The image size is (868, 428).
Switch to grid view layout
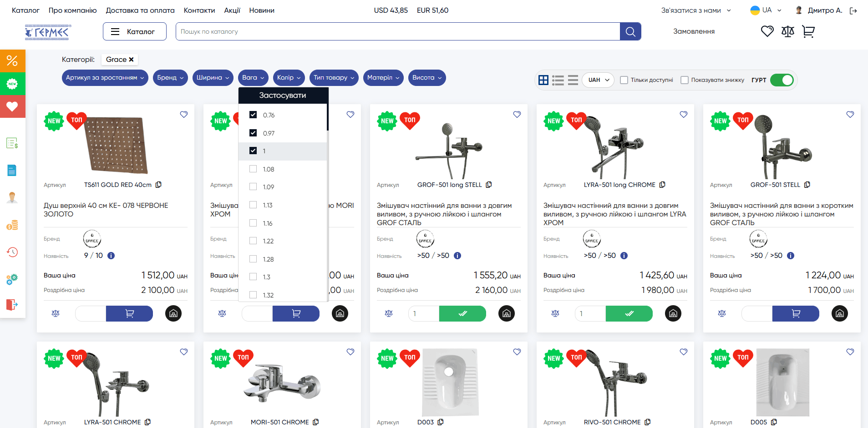tap(543, 80)
